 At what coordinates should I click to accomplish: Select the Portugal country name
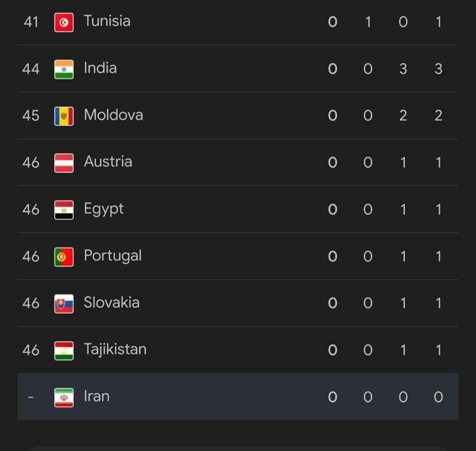(x=113, y=256)
